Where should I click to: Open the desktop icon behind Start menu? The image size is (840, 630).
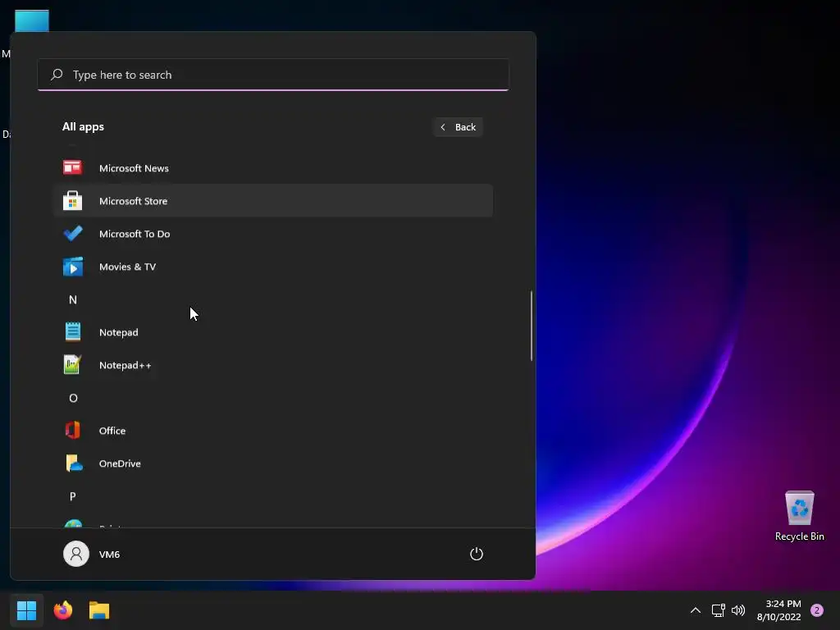[x=32, y=21]
